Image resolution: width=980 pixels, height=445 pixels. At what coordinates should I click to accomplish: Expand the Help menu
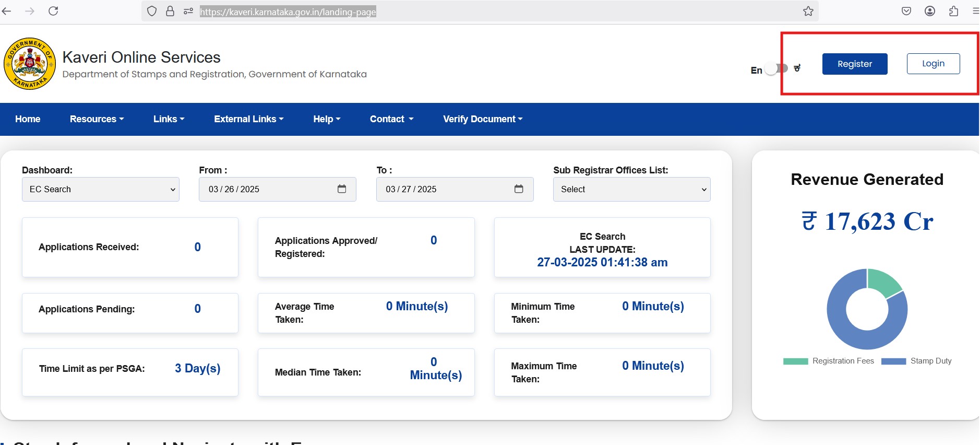pyautogui.click(x=327, y=119)
